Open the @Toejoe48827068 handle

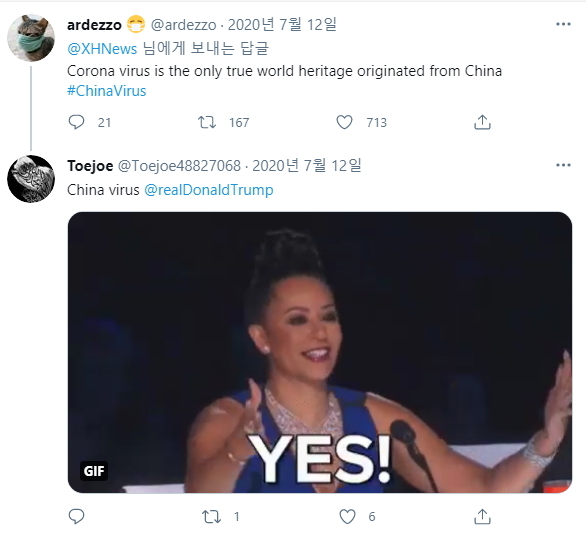tap(179, 166)
